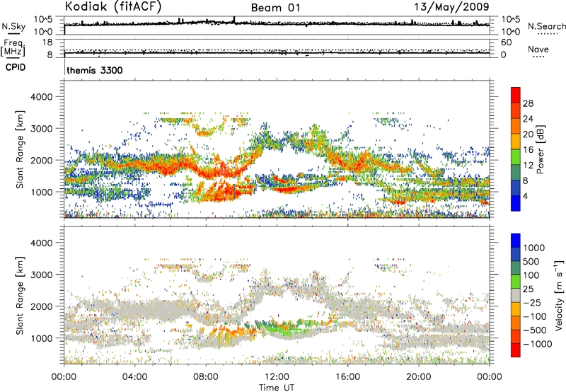Select the 'themis 3300' CPID text
566x392 pixels.
95,70
